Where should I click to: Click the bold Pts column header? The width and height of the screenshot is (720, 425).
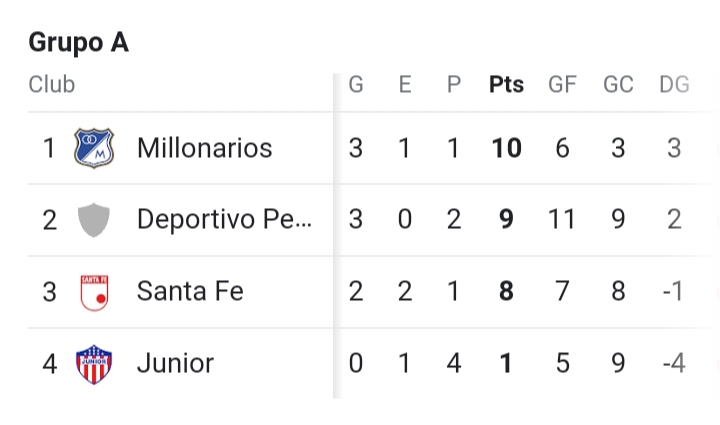[x=506, y=85]
